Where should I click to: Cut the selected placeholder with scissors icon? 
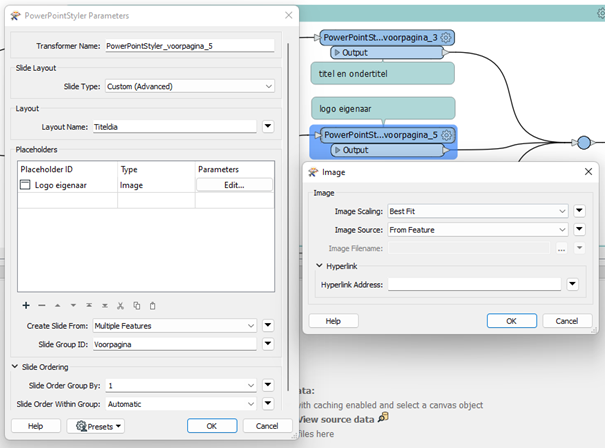tap(120, 305)
